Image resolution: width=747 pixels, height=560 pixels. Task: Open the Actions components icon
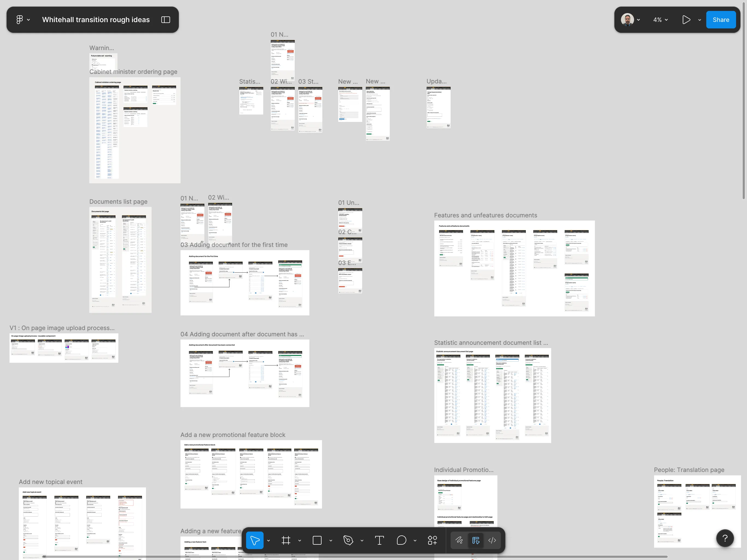coord(432,540)
